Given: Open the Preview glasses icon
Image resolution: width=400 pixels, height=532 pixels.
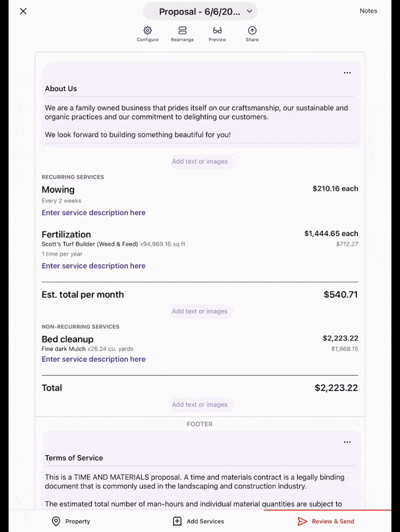Looking at the screenshot, I should tap(217, 31).
